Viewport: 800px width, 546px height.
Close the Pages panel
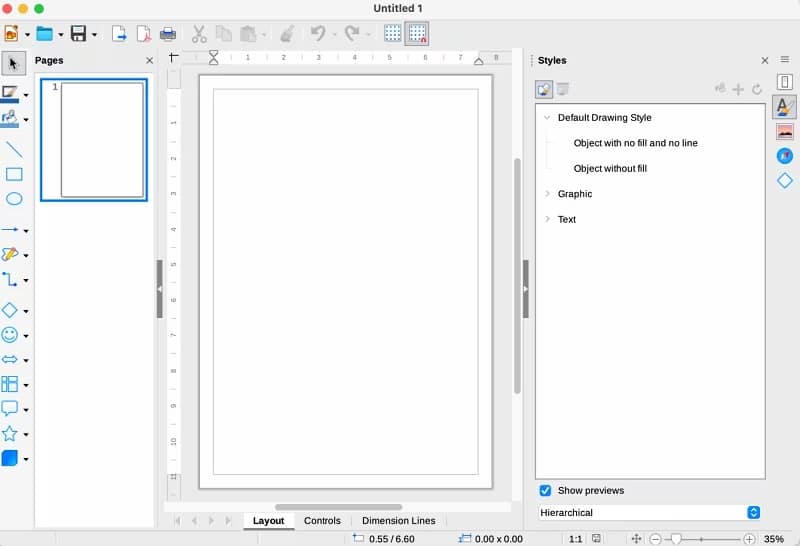149,61
